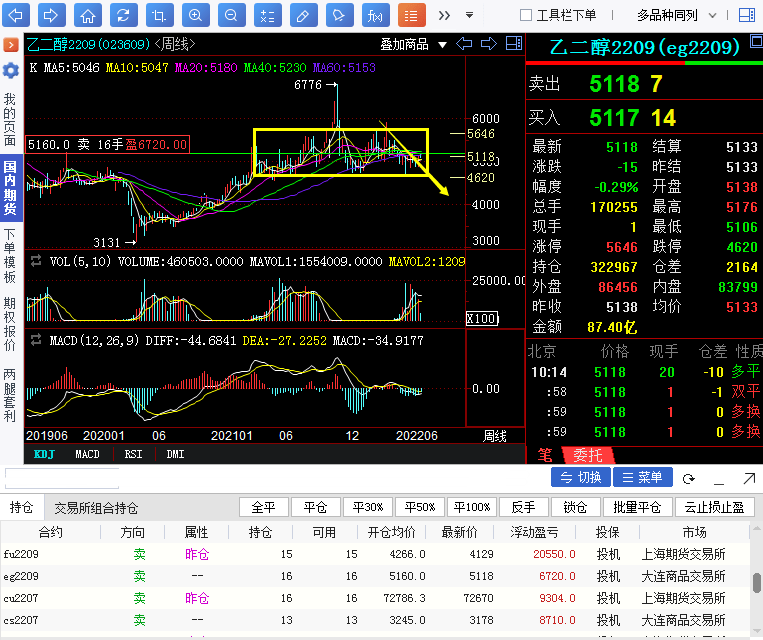Open the settings gear in left sidebar
The width and height of the screenshot is (763, 640).
tap(11, 71)
